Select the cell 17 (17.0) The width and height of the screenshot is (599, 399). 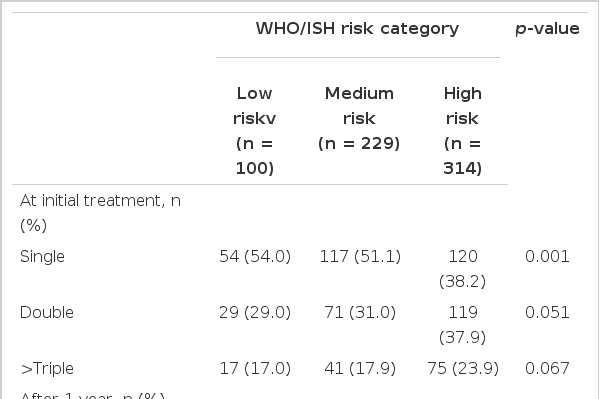(x=255, y=369)
